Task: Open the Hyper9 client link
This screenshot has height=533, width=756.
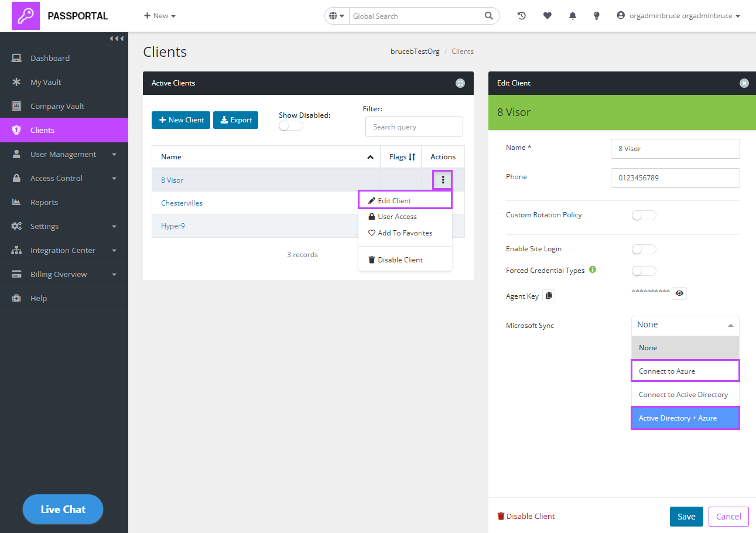Action: pos(173,226)
